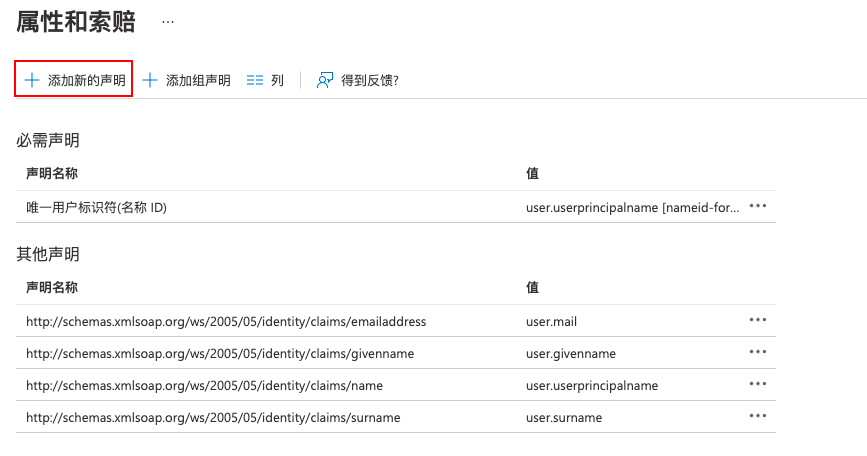
Task: Click the plus icon for 添加新的声明
Action: point(32,80)
